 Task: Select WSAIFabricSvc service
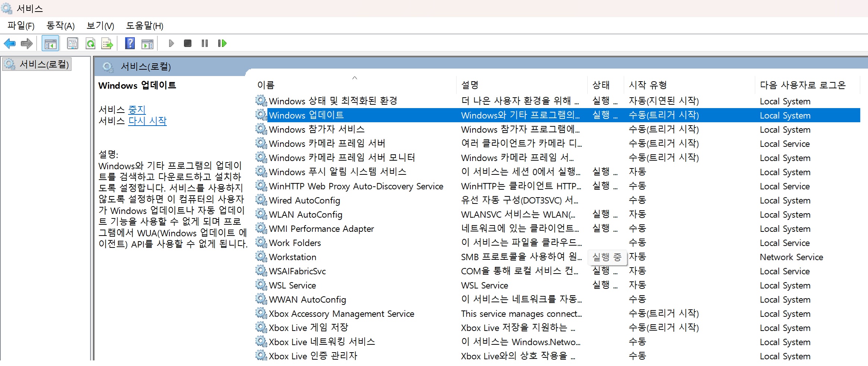557,271
